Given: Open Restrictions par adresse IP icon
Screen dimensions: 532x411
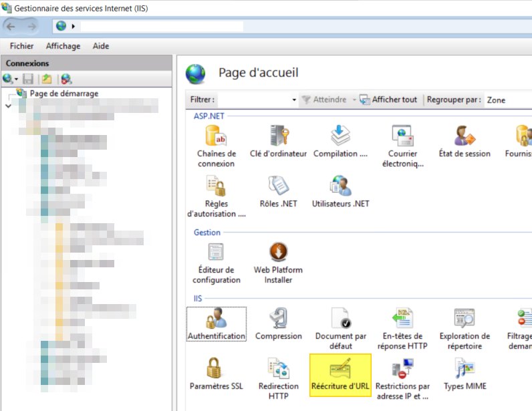Looking at the screenshot, I should tap(402, 378).
